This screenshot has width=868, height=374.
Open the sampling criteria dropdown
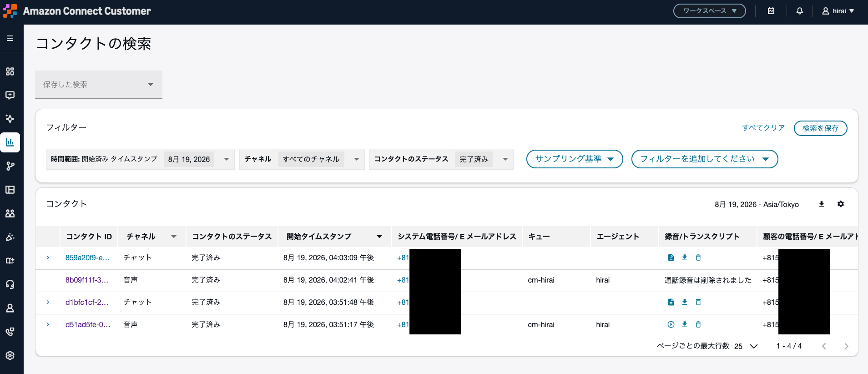point(575,159)
